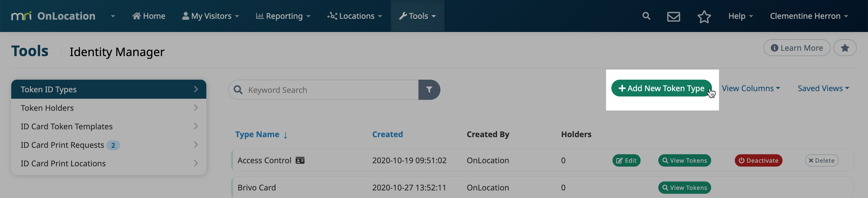This screenshot has width=868, height=198.
Task: Click View Tokens for Access Control row
Action: (685, 160)
